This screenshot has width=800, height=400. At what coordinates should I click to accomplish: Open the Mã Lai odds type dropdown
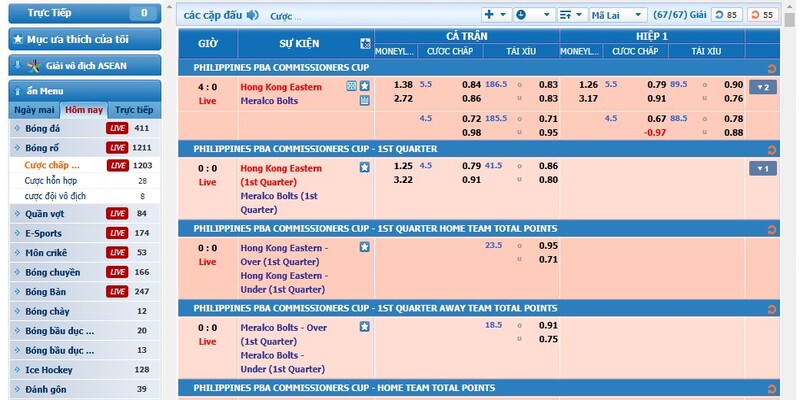click(x=618, y=15)
